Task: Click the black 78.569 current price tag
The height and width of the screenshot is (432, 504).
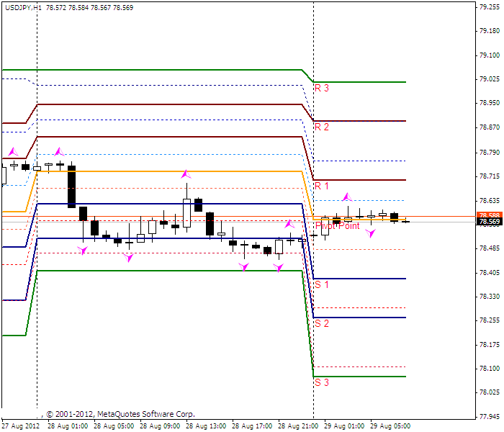Action: [x=489, y=222]
